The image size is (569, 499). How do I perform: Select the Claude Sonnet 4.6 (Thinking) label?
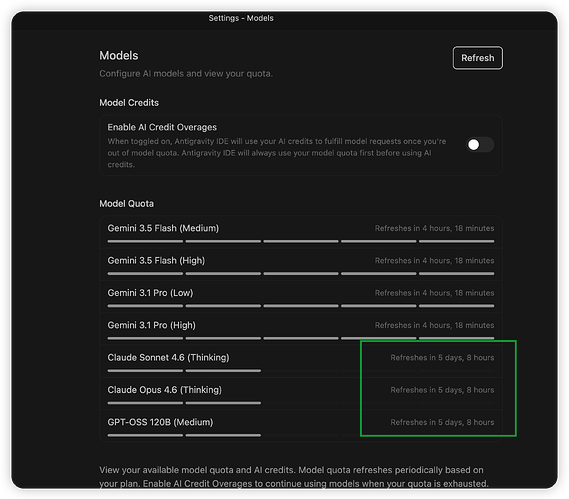coord(168,357)
